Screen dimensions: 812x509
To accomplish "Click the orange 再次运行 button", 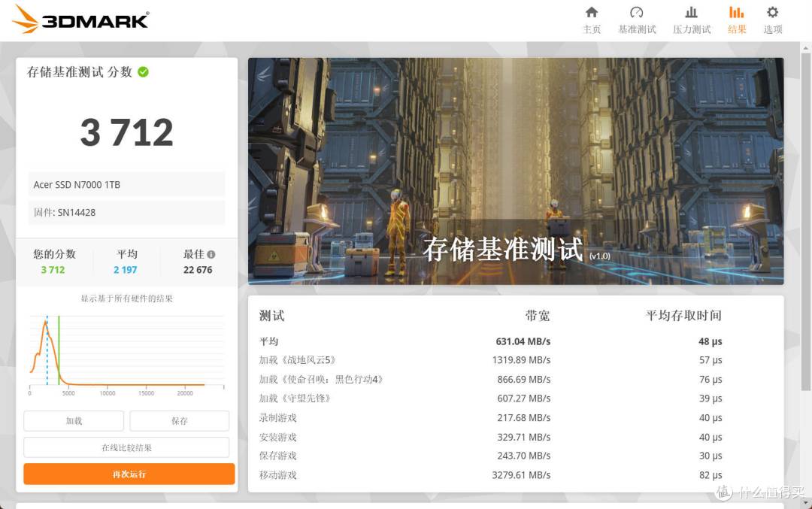I will [x=129, y=474].
